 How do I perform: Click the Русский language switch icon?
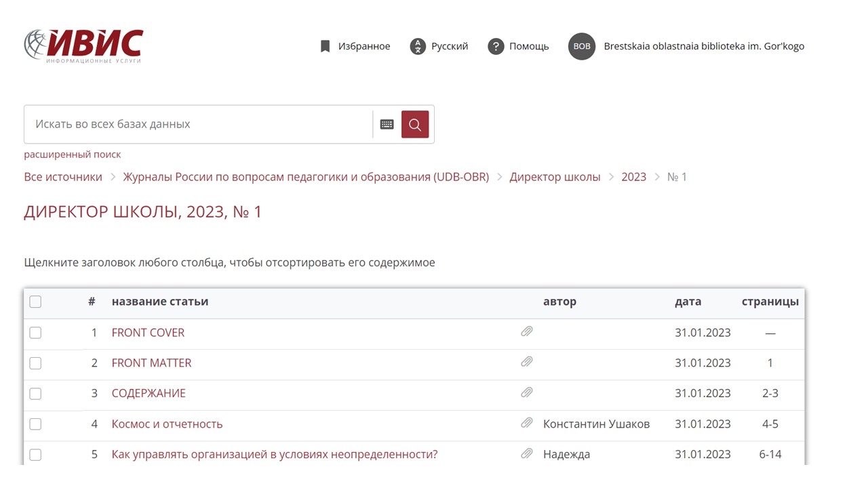click(418, 46)
